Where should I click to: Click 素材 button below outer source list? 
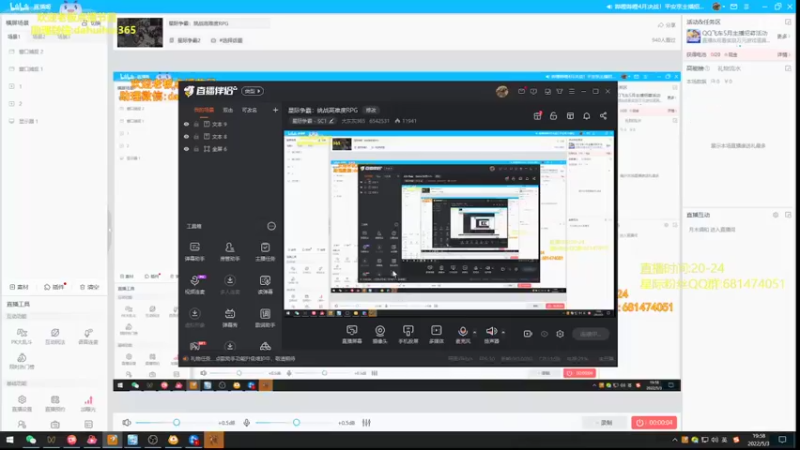[x=19, y=287]
